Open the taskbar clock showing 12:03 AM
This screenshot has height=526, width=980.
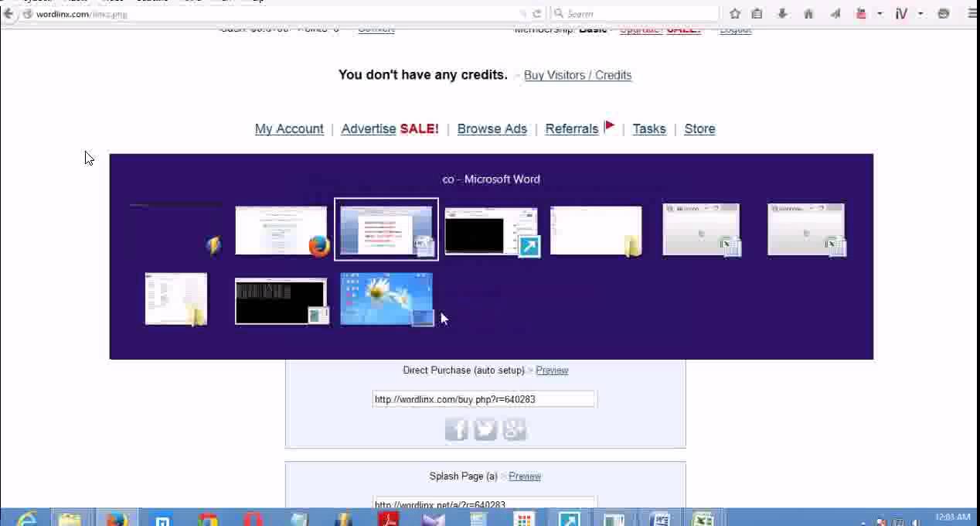click(x=952, y=517)
